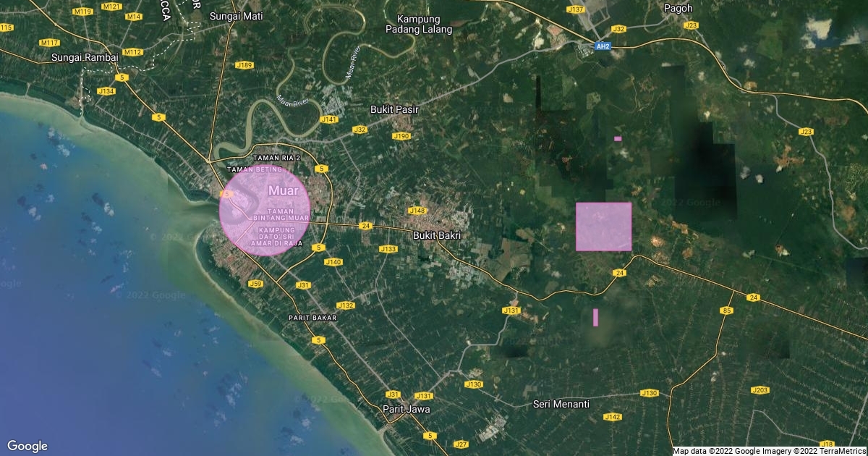Click the Seri Menanti label
Screen dimensions: 868x456
tap(561, 404)
